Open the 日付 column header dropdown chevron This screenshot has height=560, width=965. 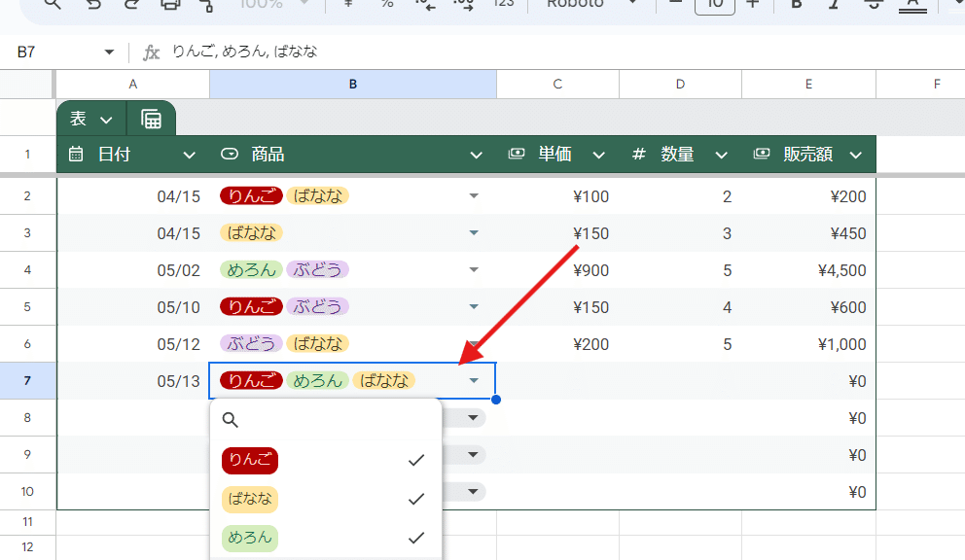pyautogui.click(x=189, y=156)
